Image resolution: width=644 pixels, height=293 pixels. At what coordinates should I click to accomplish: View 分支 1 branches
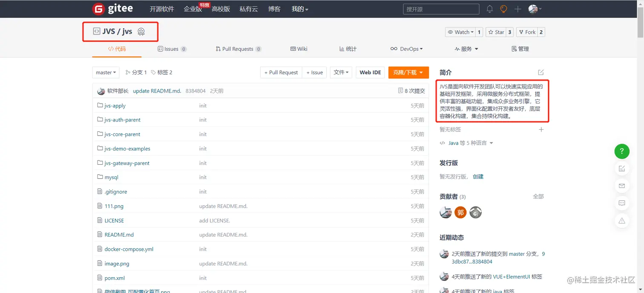(x=136, y=73)
